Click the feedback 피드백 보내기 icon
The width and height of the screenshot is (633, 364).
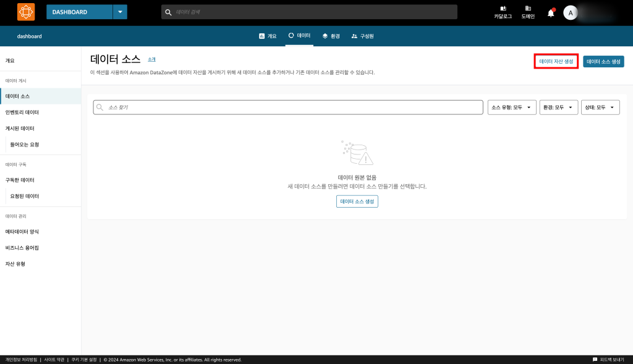(x=595, y=360)
